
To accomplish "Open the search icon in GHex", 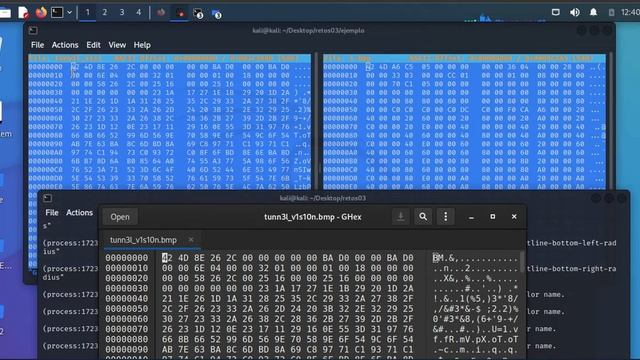I will coord(423,217).
